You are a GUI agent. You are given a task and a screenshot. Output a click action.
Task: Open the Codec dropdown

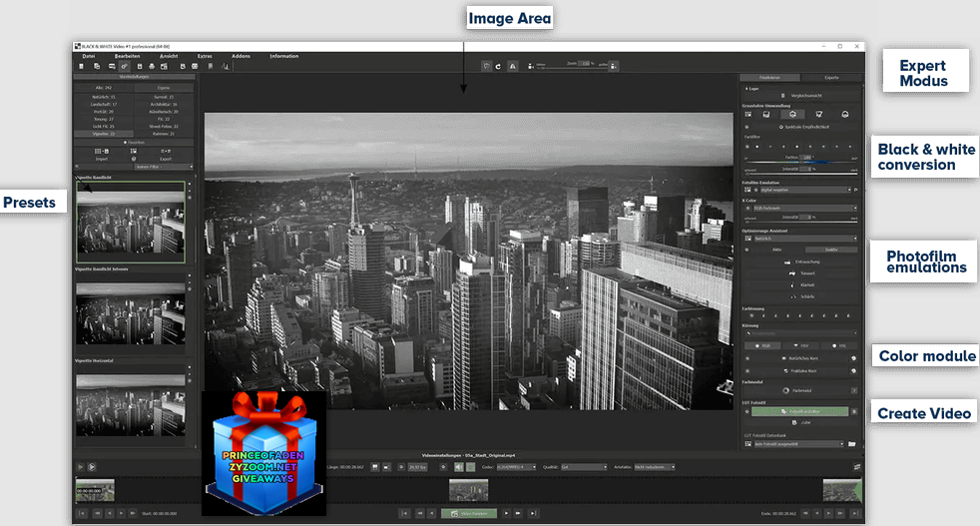tap(516, 467)
